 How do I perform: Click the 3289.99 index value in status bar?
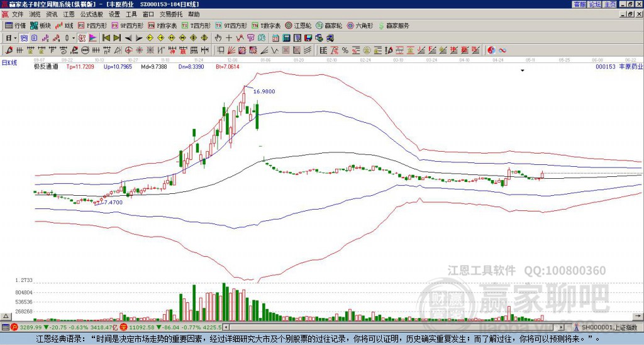pyautogui.click(x=31, y=327)
